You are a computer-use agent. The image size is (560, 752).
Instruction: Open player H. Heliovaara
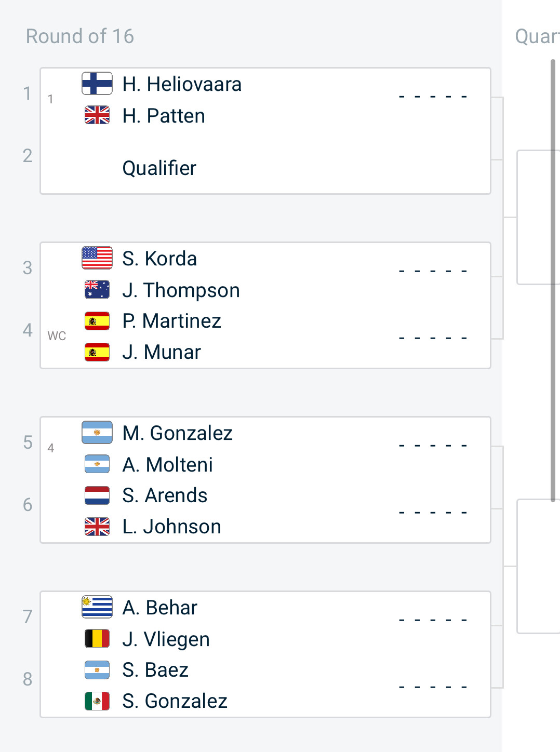tap(182, 84)
